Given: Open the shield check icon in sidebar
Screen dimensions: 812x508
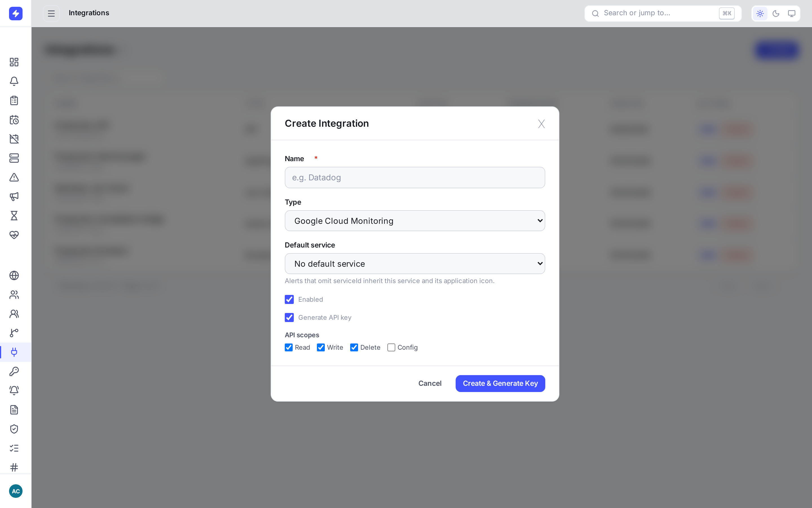Looking at the screenshot, I should coord(14,429).
